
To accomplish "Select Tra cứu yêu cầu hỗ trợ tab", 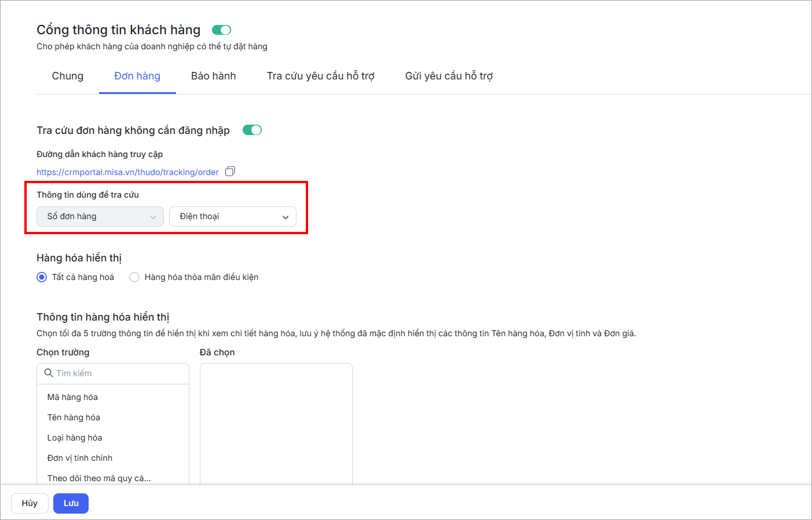I will (321, 76).
